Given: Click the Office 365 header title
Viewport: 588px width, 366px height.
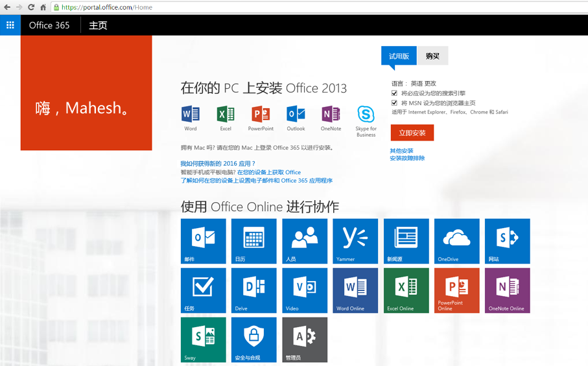Looking at the screenshot, I should [x=49, y=25].
